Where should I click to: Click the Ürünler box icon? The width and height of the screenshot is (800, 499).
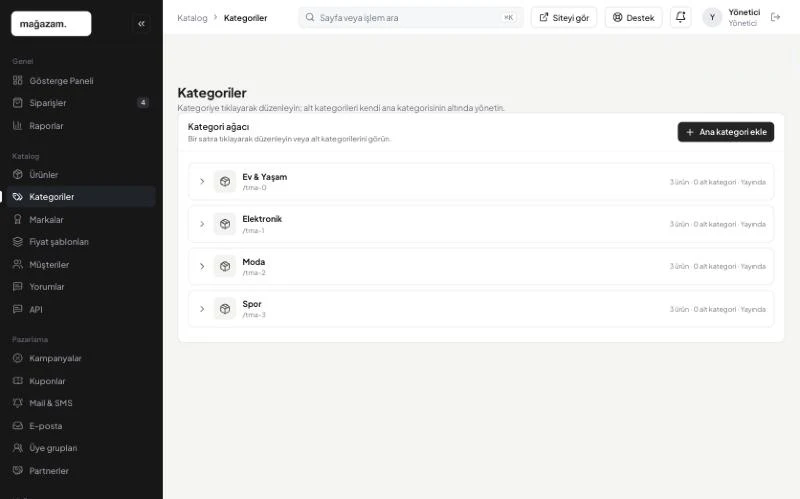18,174
